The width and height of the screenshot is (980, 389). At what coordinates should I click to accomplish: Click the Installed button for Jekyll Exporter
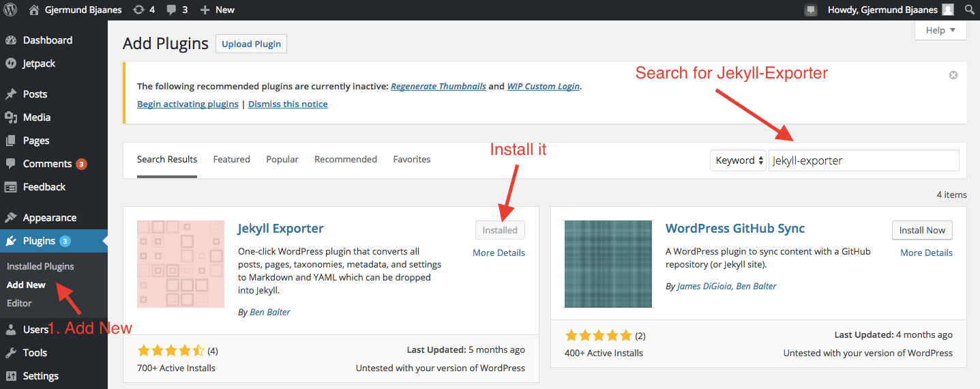(500, 230)
